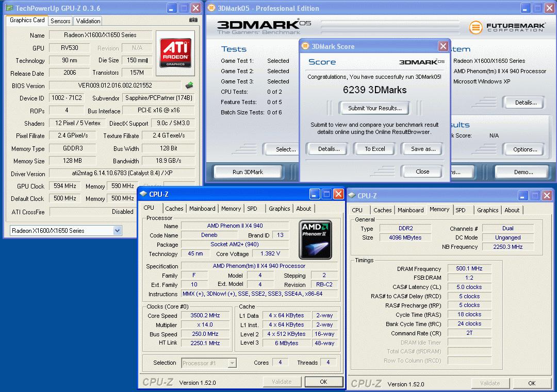Close the left CPU-Z window
The image size is (557, 392).
tap(338, 194)
